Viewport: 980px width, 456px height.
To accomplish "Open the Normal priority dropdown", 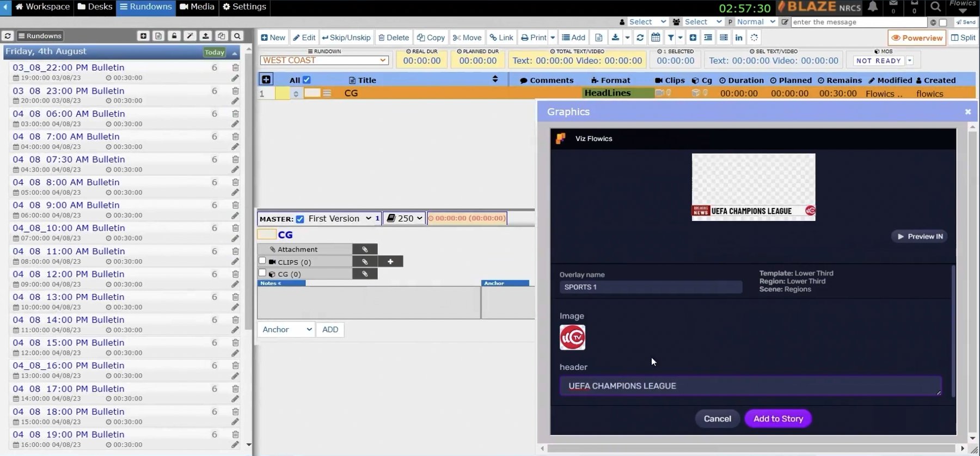I will (x=756, y=22).
